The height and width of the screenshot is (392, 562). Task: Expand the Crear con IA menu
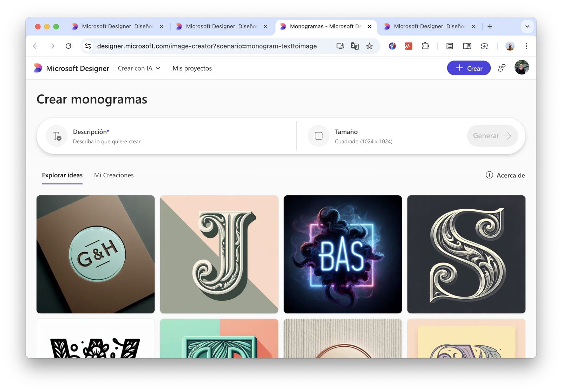point(139,68)
